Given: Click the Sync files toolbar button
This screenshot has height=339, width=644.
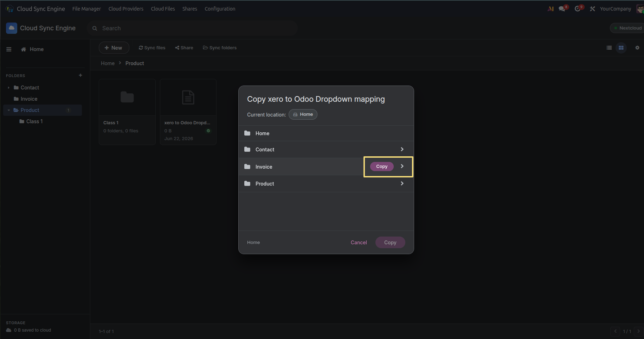Looking at the screenshot, I should [152, 48].
